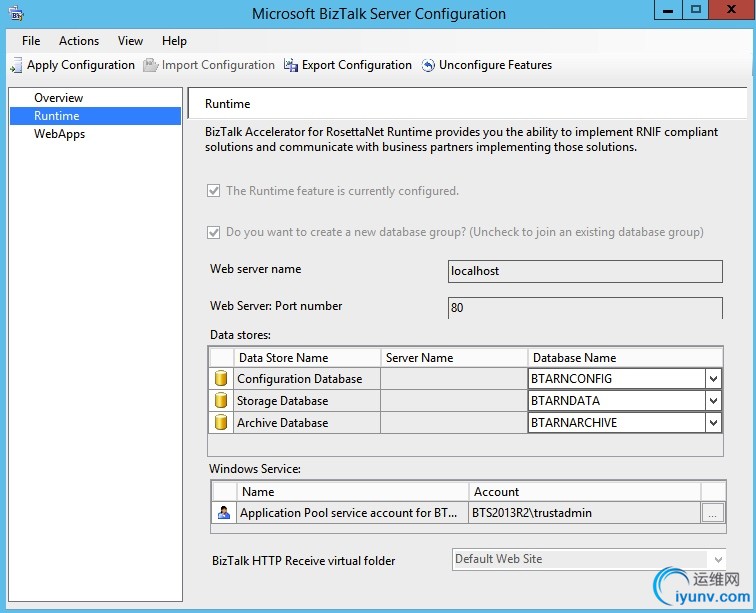
Task: Click the Import Configuration toolbar icon
Action: click(150, 65)
